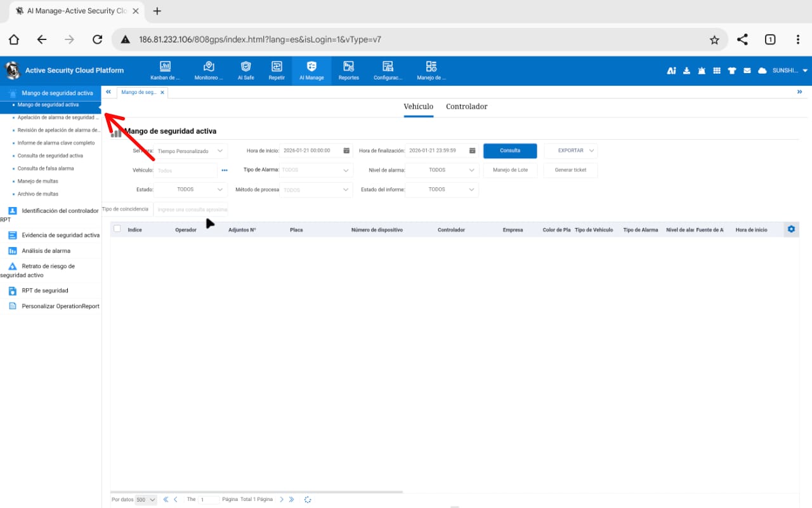Open the column settings gear icon
812x508 pixels.
click(791, 229)
